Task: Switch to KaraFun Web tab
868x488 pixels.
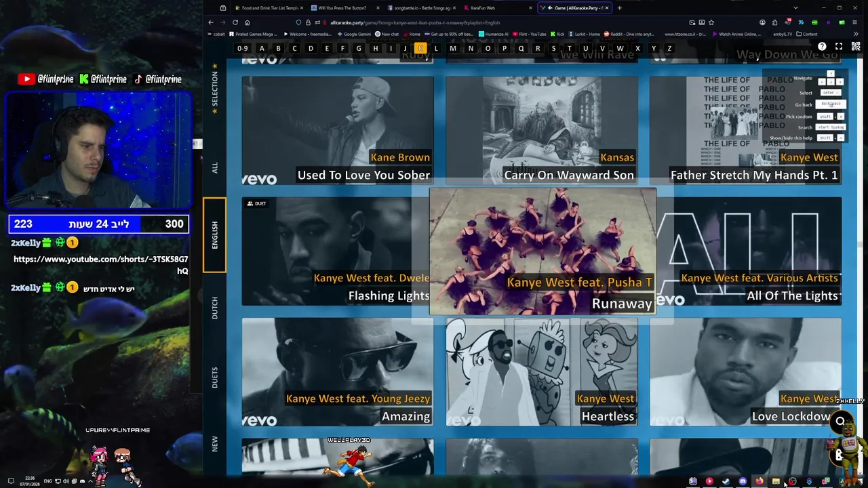Action: point(499,8)
